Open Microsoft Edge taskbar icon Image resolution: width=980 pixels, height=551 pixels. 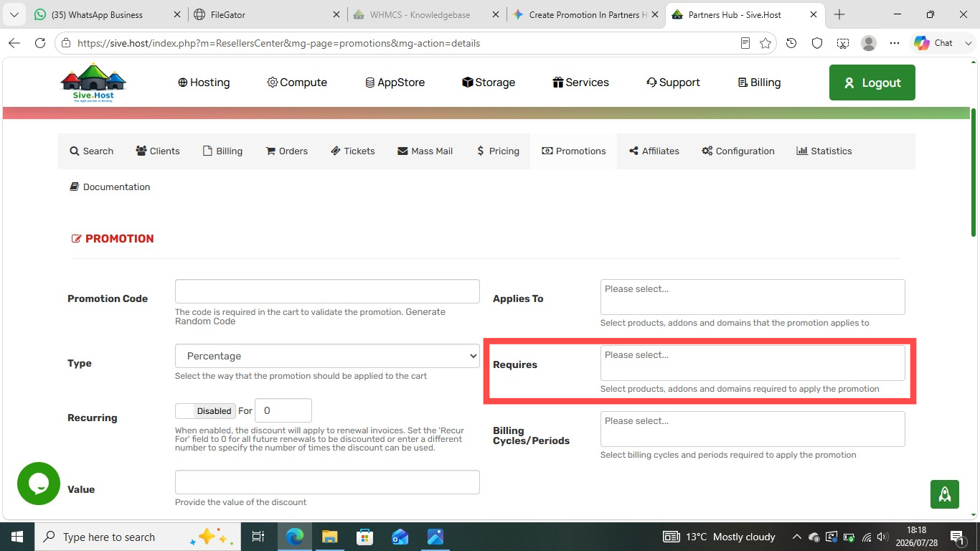(x=295, y=537)
